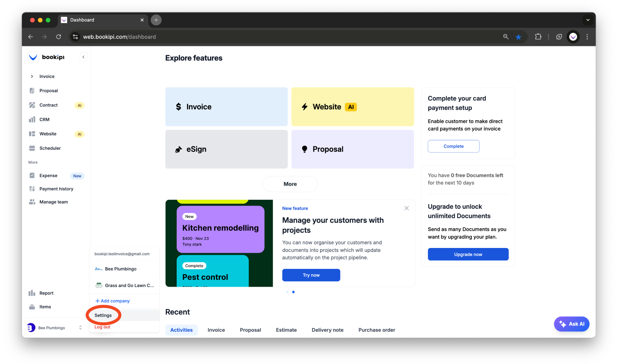The width and height of the screenshot is (618, 364).
Task: Open Manage team
Action: pos(53,201)
